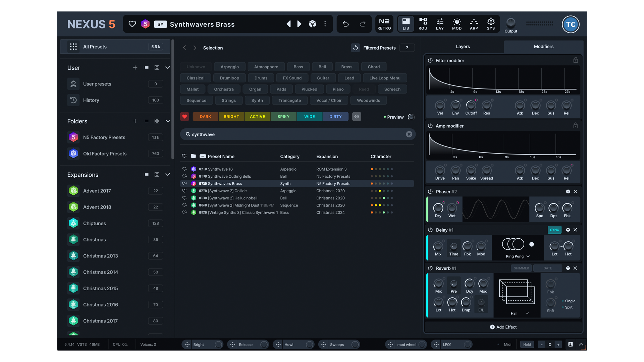Toggle the BRIGHT character filter
This screenshot has width=644, height=362.
click(231, 116)
